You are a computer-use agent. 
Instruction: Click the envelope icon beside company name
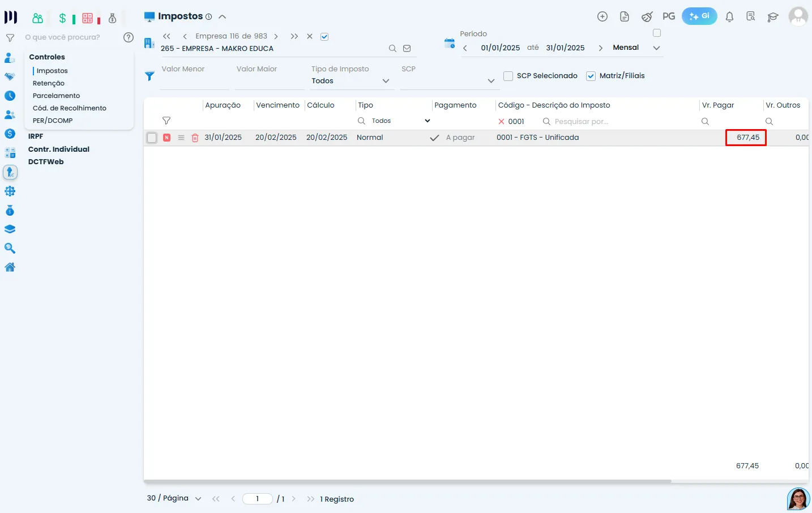pyautogui.click(x=407, y=49)
